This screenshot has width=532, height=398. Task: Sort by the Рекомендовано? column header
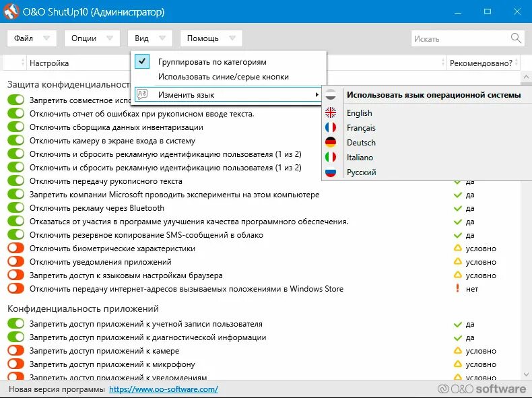click(x=481, y=63)
